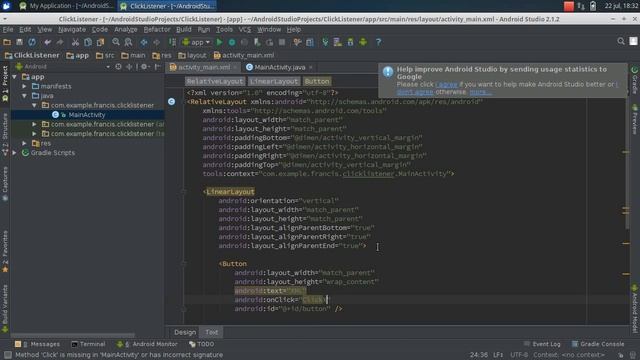Screen dimensions: 640x360
Task: Open the Terminal tool window
Action: tap(88, 344)
